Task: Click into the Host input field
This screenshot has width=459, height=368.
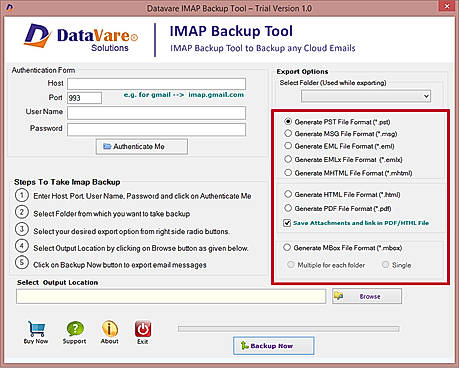Action: point(157,84)
